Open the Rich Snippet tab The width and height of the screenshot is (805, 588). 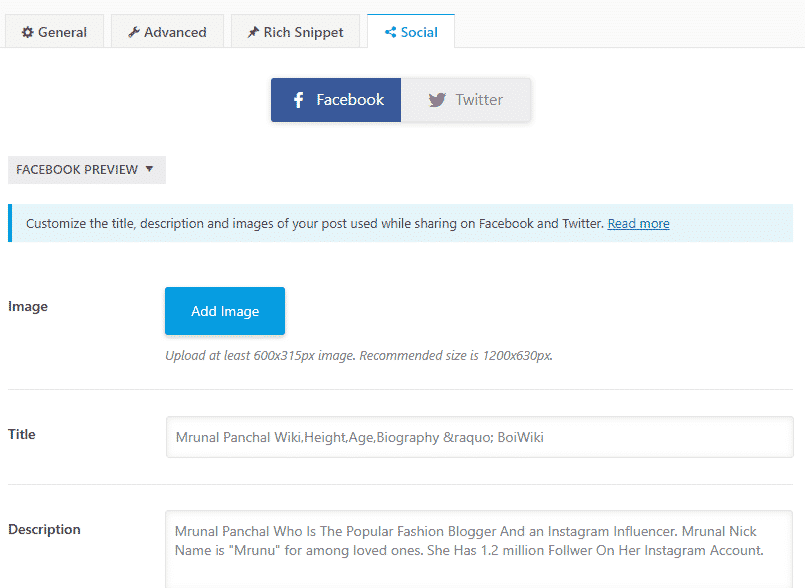point(295,32)
